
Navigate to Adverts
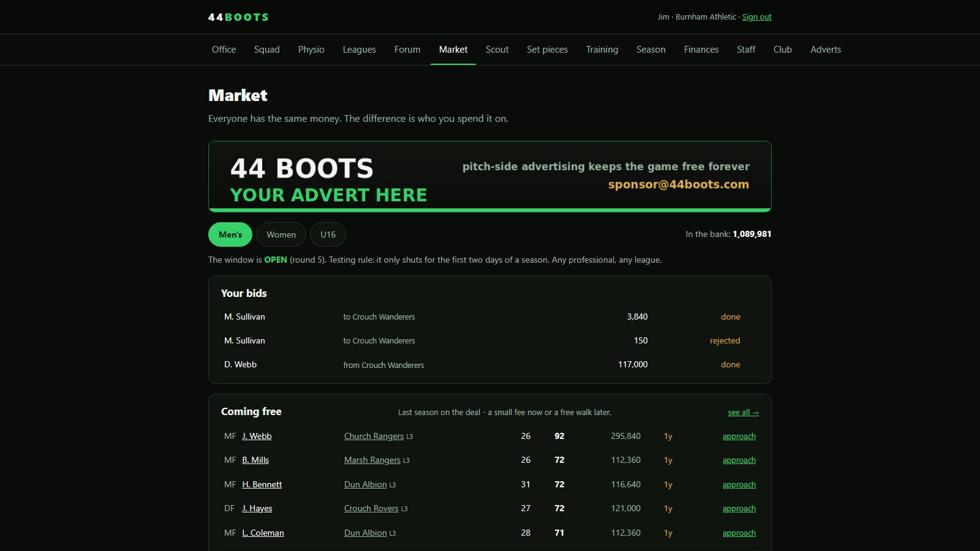click(825, 50)
